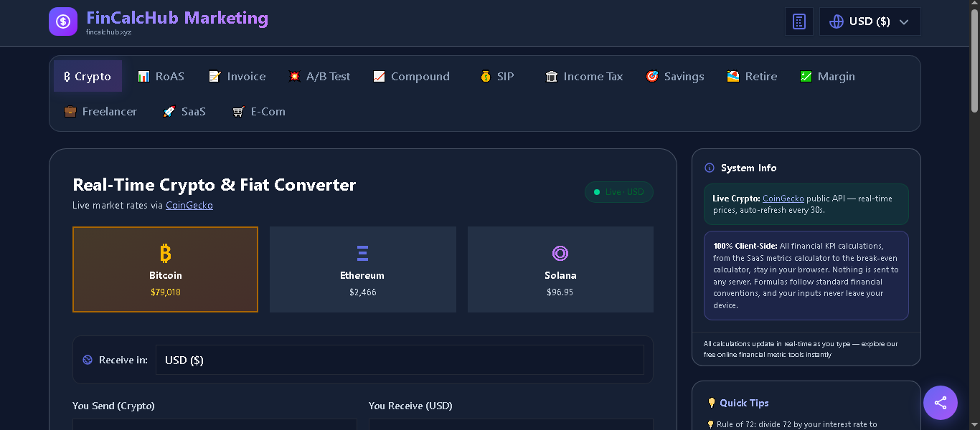Open the Freelancer tab

[100, 111]
